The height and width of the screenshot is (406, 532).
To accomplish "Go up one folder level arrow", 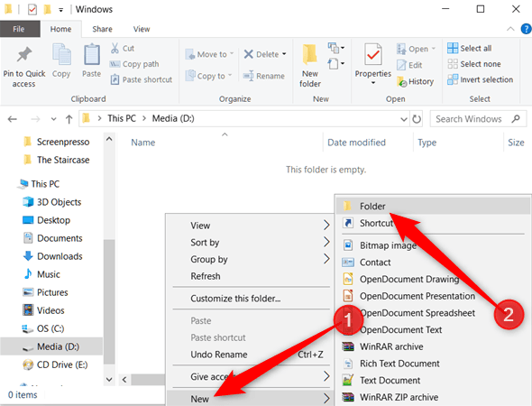I will click(69, 119).
